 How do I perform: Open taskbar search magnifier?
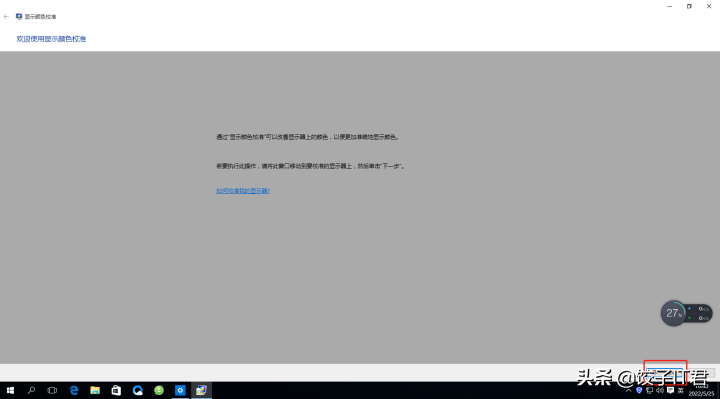(x=31, y=390)
